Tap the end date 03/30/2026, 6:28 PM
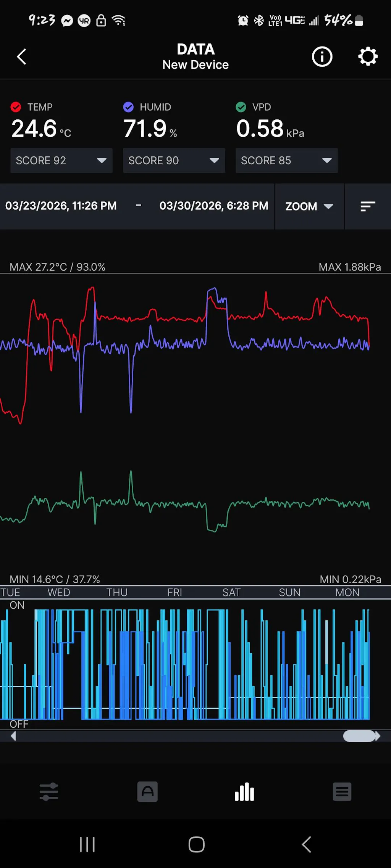This screenshot has width=391, height=868. point(214,206)
